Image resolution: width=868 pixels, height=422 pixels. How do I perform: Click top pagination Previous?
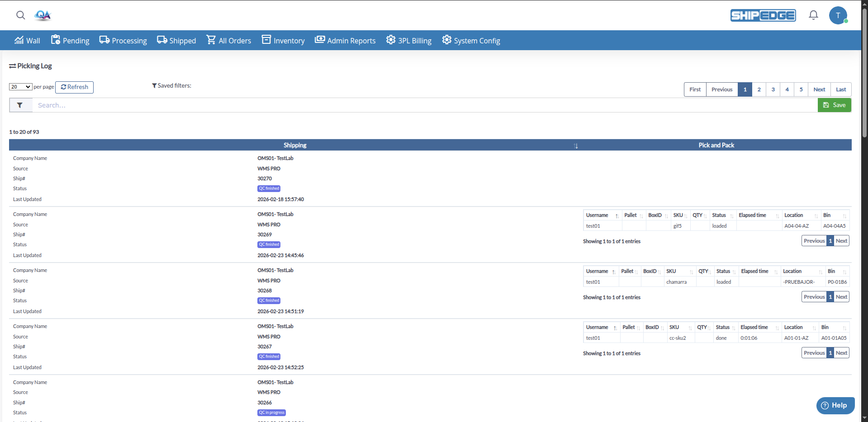[x=722, y=89]
